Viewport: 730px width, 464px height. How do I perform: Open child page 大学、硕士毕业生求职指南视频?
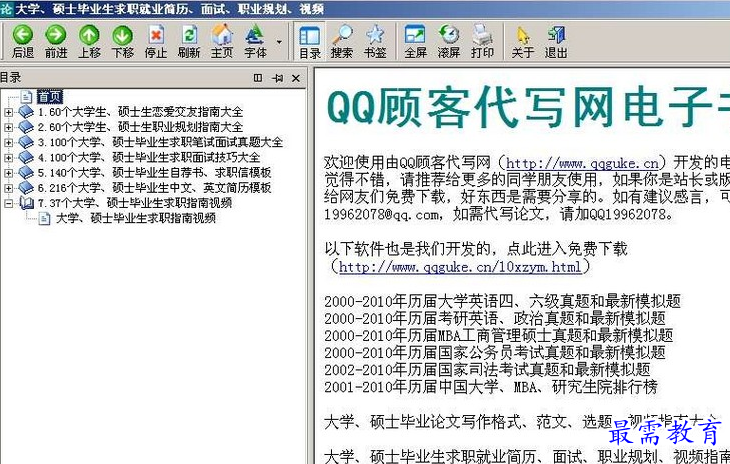[135, 218]
